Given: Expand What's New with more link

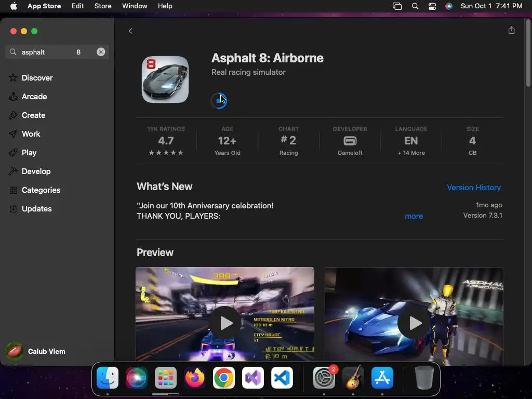Looking at the screenshot, I should [x=414, y=216].
